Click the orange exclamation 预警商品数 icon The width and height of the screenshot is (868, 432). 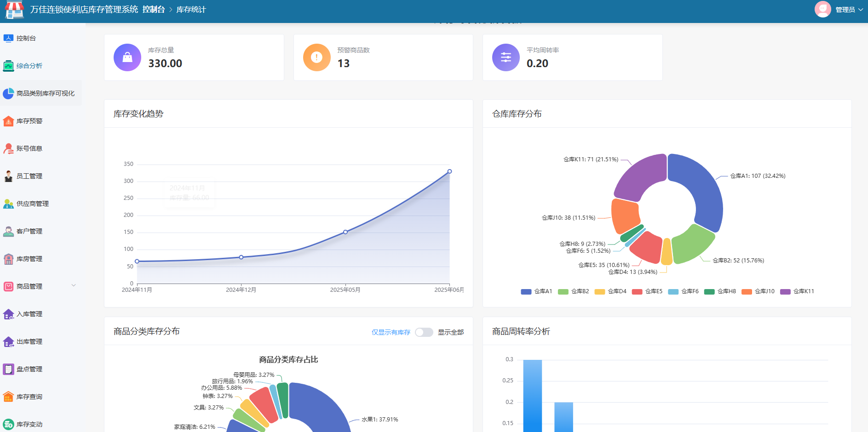[317, 57]
